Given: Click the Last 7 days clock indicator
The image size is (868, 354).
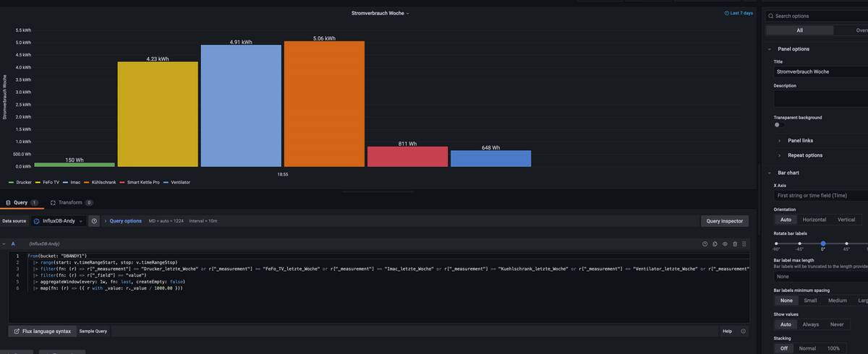Looking at the screenshot, I should 739,13.
